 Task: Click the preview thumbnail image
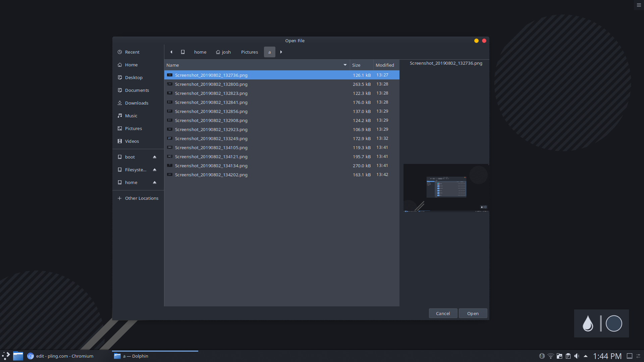pos(446,188)
